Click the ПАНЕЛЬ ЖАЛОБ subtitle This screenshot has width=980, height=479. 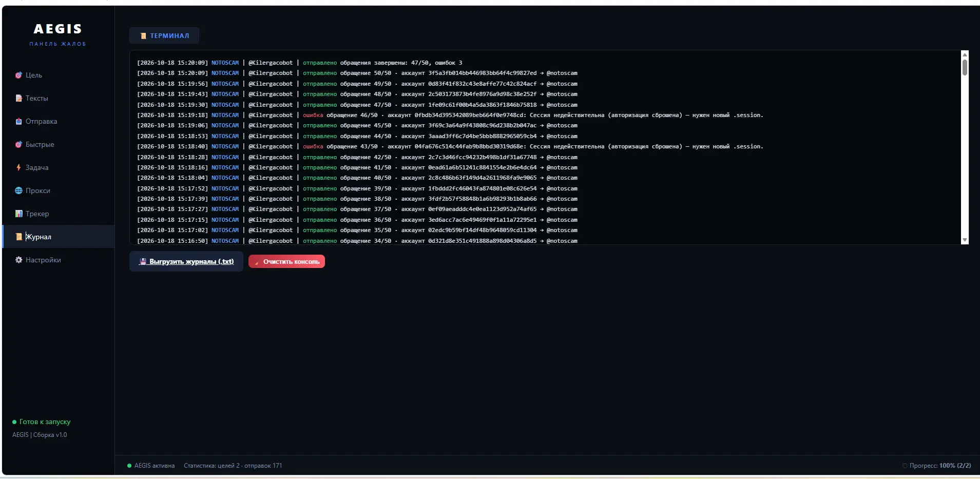58,44
